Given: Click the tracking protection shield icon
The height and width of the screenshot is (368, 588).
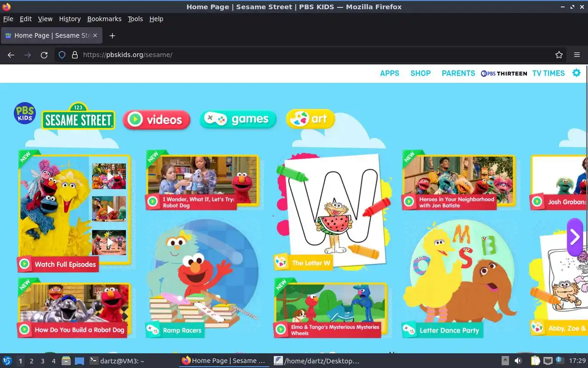Looking at the screenshot, I should point(62,55).
